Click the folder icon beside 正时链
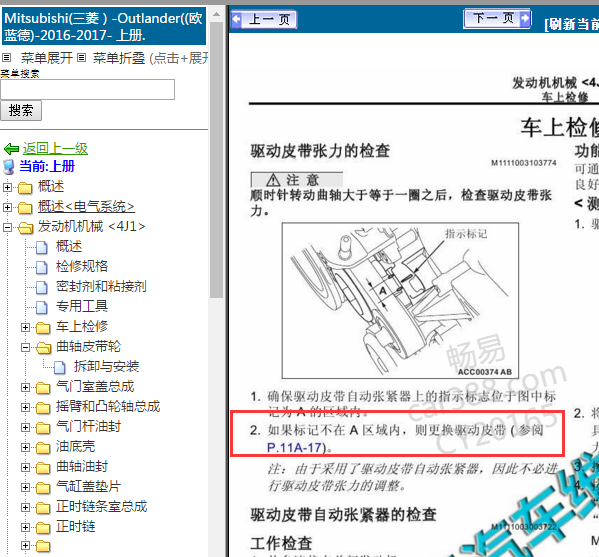 point(43,528)
